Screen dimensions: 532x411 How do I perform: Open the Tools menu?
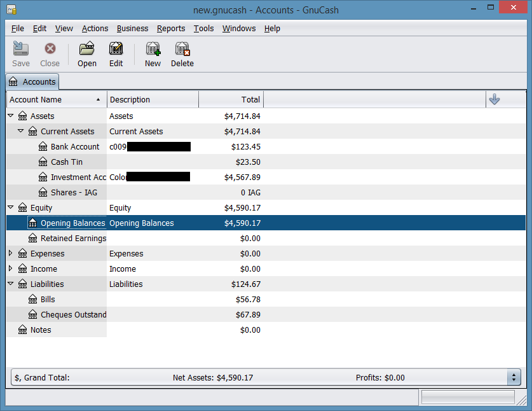point(203,29)
